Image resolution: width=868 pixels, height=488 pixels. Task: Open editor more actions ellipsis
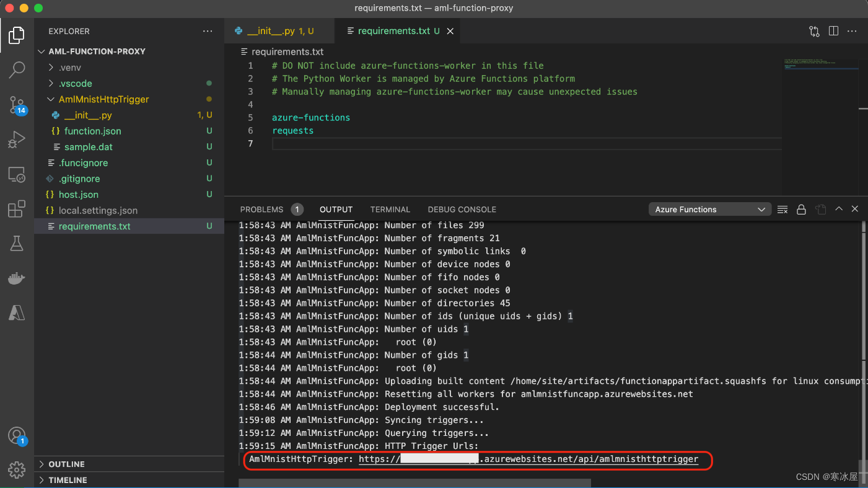click(853, 31)
